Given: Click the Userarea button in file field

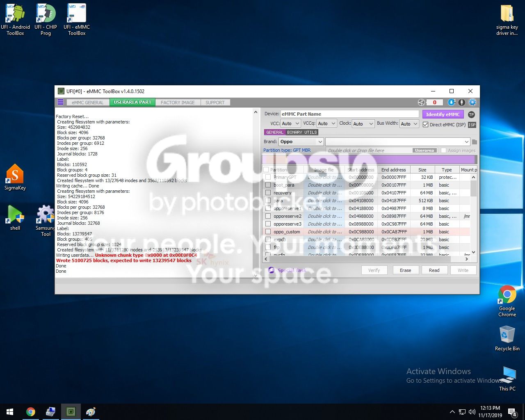Looking at the screenshot, I should click(424, 151).
